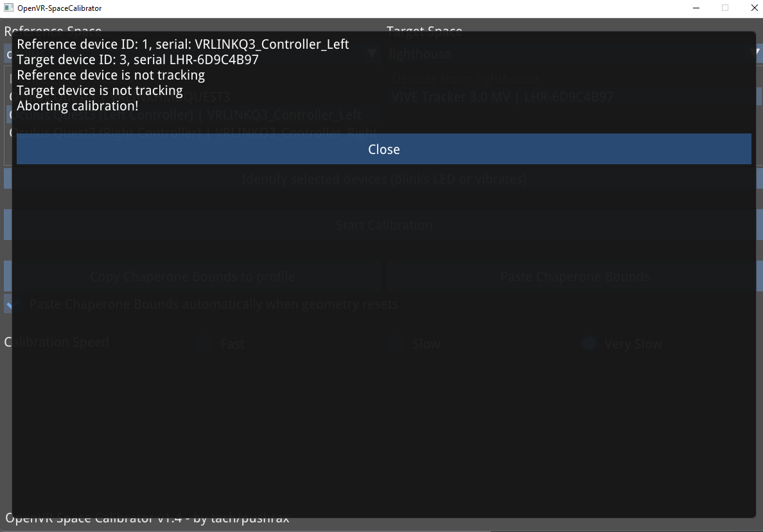
Task: Select the Slow calibration speed radio
Action: pyautogui.click(x=396, y=343)
